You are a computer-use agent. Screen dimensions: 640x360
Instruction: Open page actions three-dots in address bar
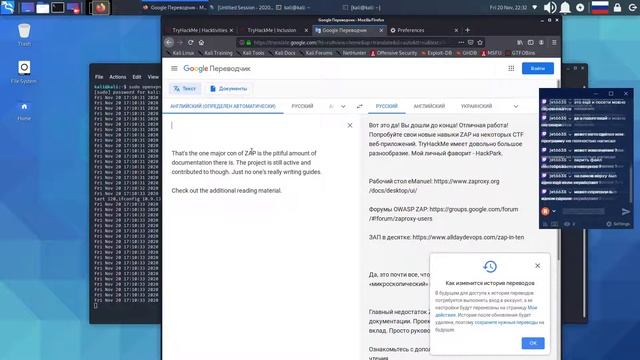tap(461, 42)
